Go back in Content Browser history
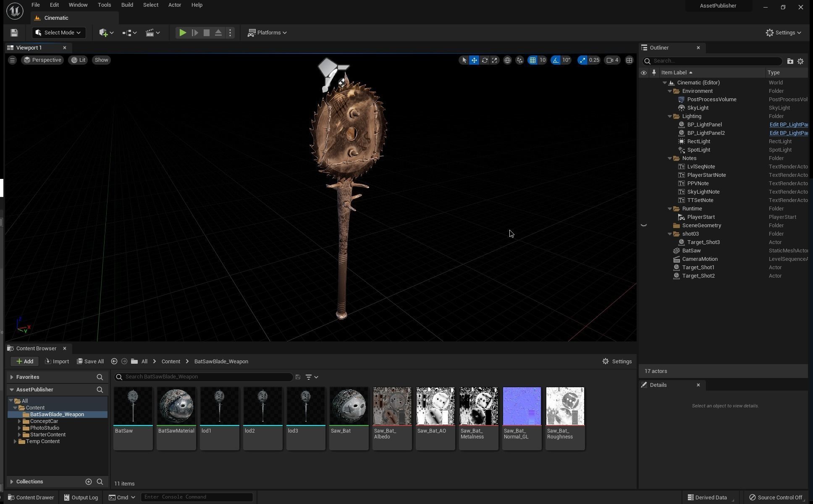This screenshot has width=813, height=504. (114, 362)
